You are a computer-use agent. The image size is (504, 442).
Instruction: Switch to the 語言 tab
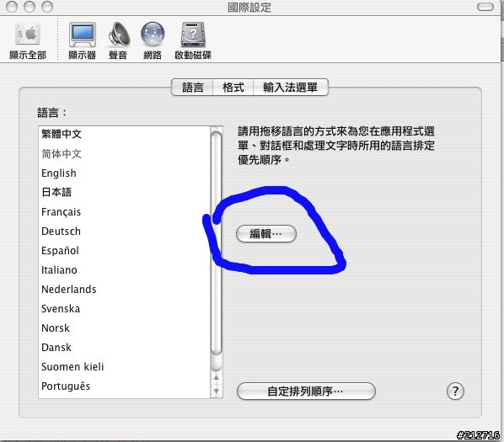[x=192, y=88]
